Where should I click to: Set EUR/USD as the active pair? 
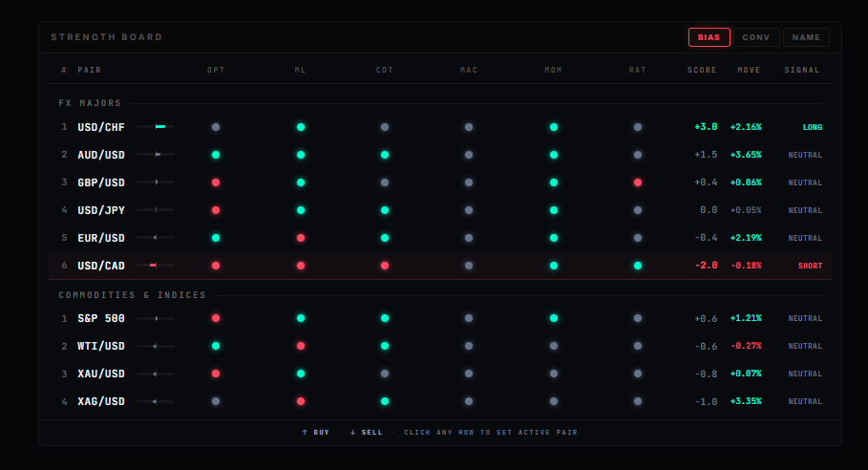tap(101, 238)
